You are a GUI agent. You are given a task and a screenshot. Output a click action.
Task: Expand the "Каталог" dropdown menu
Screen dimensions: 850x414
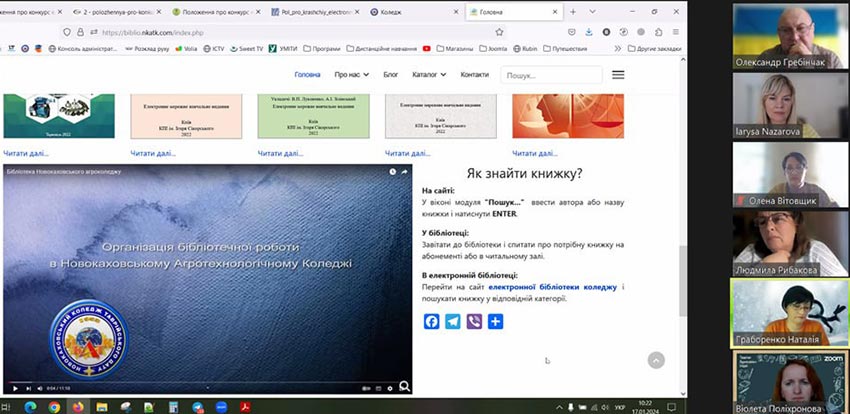429,75
